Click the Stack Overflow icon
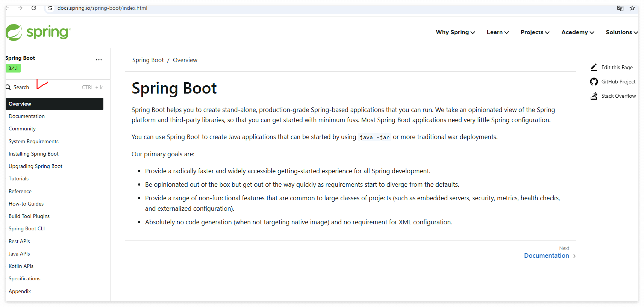Screen dimensions: 644x307 point(594,96)
